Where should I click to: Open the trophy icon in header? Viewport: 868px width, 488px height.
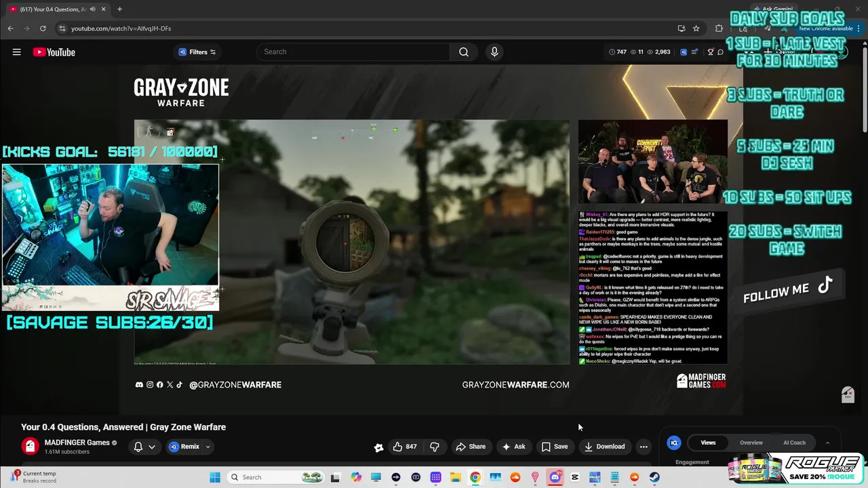tap(711, 52)
